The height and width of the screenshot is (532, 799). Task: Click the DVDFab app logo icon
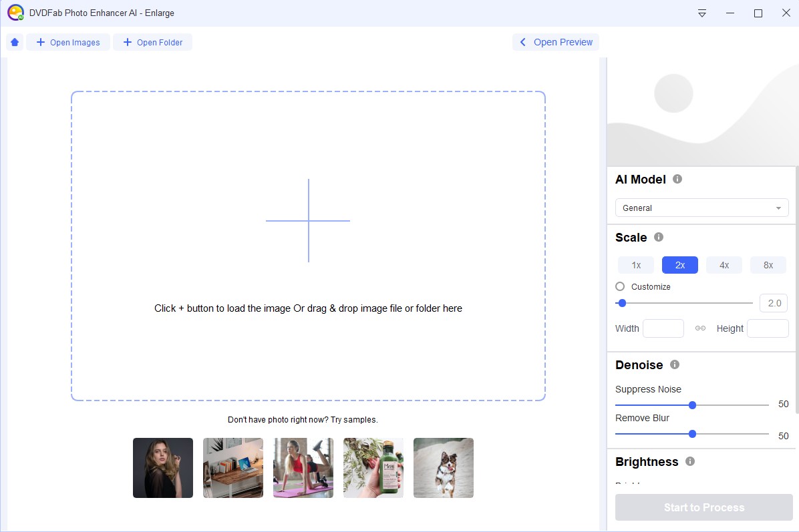[16, 13]
